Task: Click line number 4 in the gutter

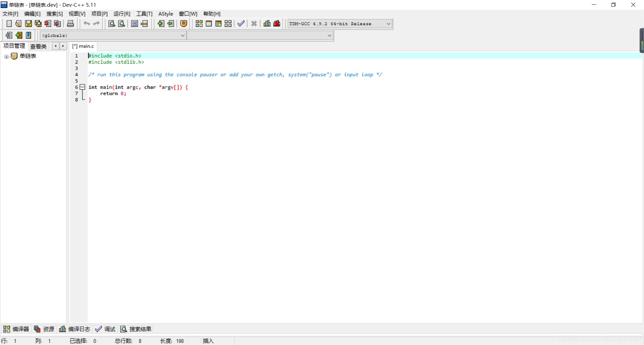Action: pyautogui.click(x=76, y=75)
